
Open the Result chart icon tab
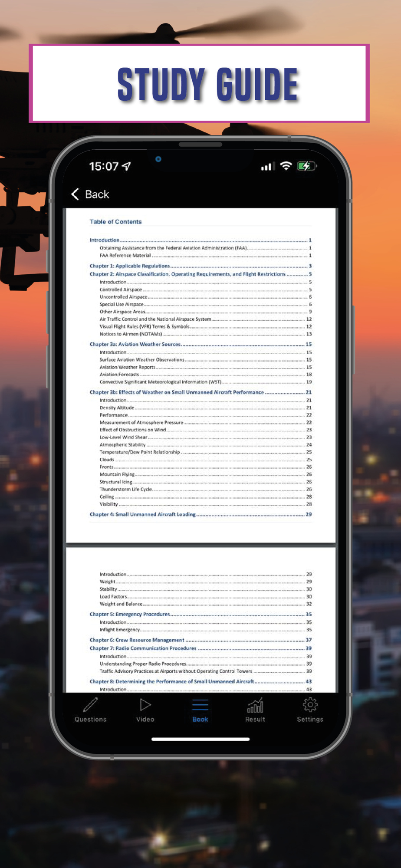pos(255,705)
